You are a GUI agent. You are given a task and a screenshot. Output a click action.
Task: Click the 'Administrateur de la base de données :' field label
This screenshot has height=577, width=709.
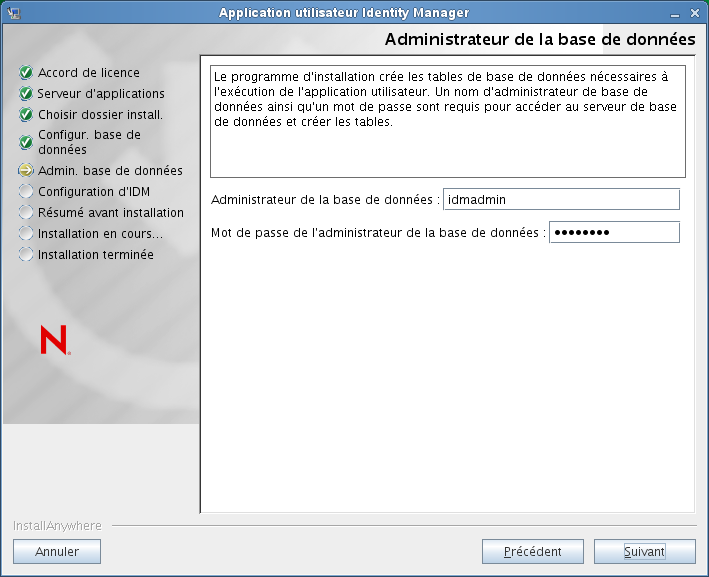(x=326, y=199)
